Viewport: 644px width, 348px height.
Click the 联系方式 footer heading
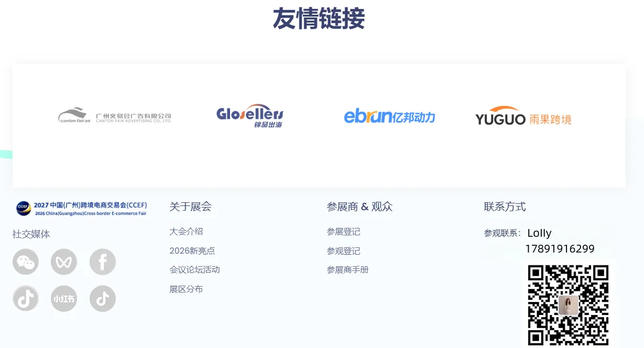point(505,206)
